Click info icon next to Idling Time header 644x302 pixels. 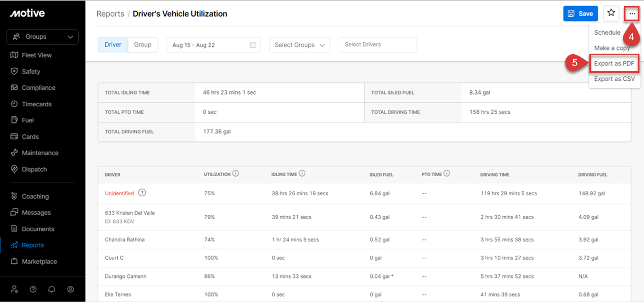(x=302, y=174)
